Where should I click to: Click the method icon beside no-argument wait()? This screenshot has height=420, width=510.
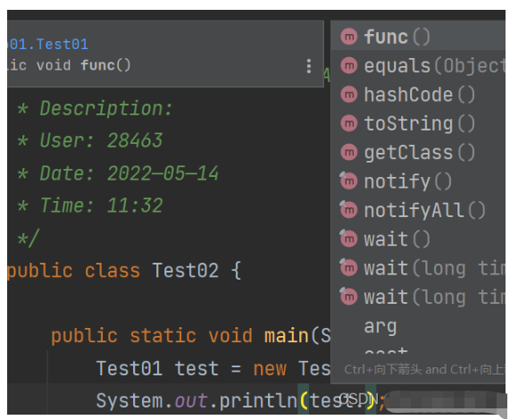coord(349,239)
